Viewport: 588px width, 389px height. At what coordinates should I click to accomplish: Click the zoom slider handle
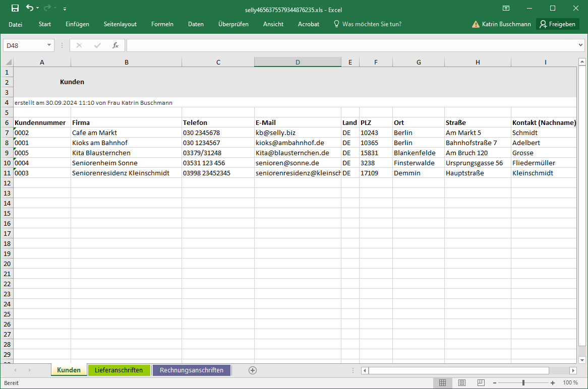tap(523, 383)
